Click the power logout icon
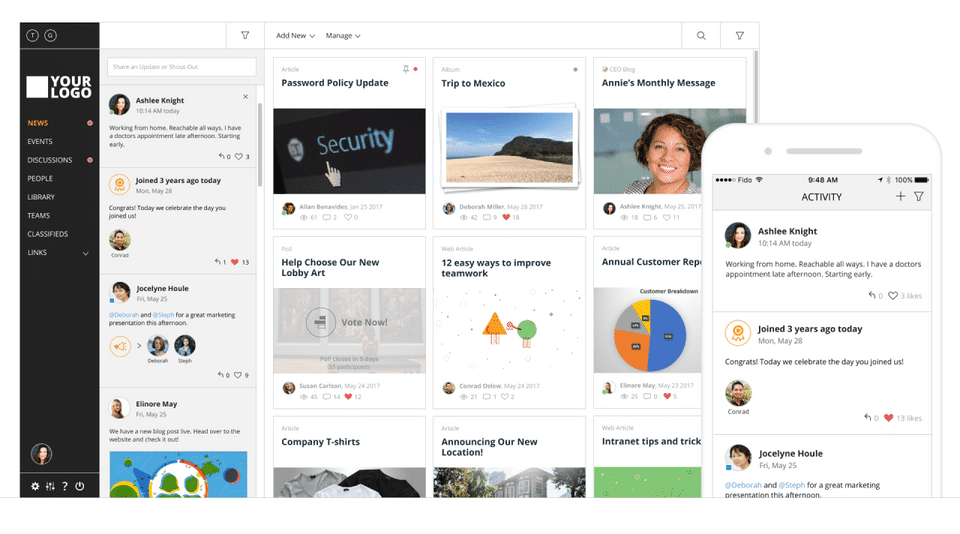 pyautogui.click(x=80, y=486)
